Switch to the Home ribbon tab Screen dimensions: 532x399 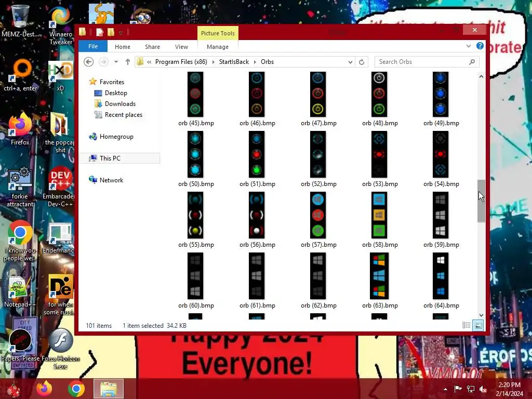coord(123,47)
